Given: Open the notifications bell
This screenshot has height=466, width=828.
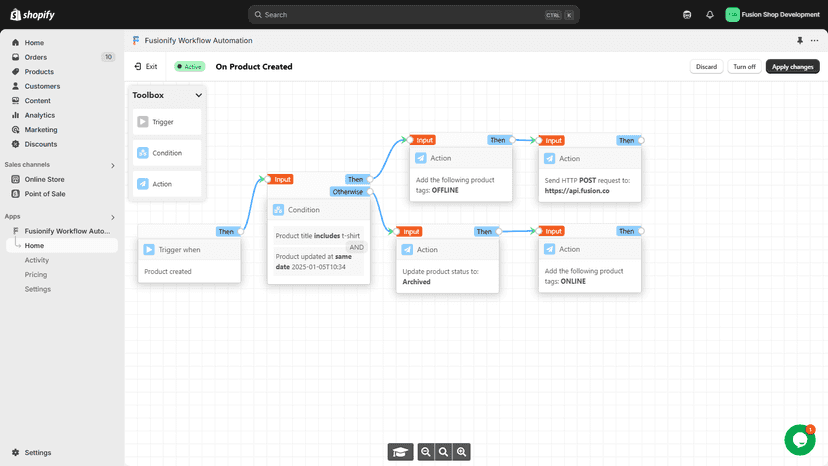Looking at the screenshot, I should point(710,15).
